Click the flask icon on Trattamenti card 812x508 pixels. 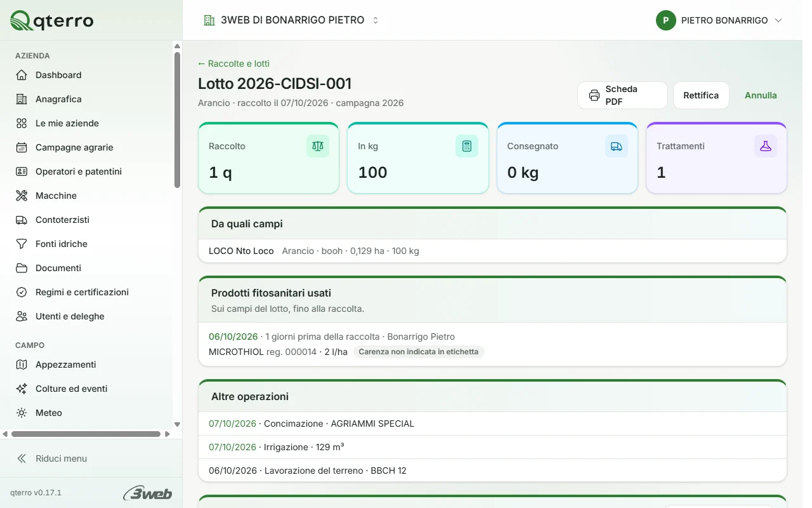point(766,146)
